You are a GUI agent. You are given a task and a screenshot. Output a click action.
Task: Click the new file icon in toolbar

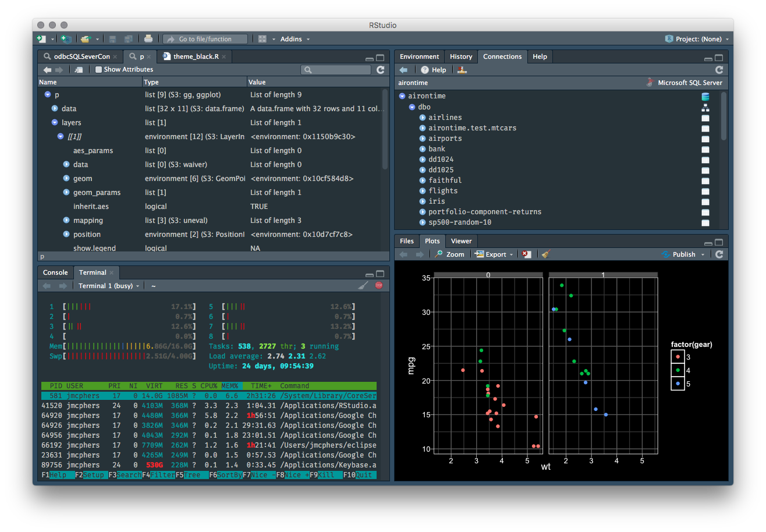[41, 39]
